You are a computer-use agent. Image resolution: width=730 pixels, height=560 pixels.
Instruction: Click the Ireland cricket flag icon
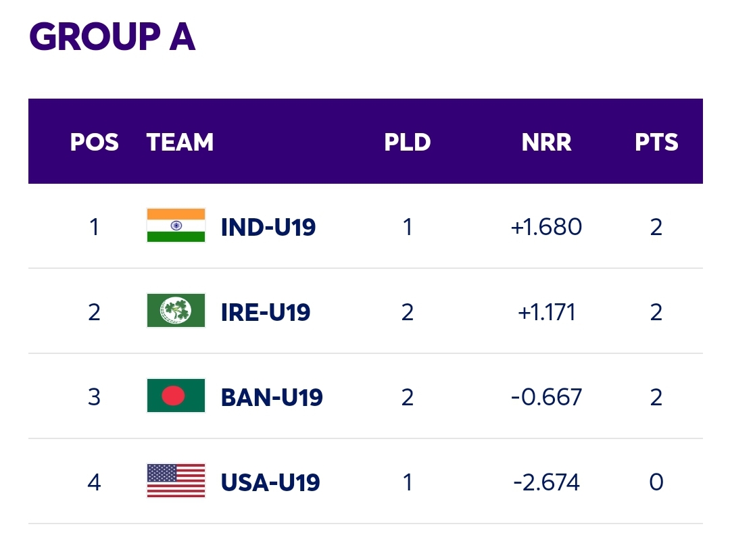click(x=176, y=311)
